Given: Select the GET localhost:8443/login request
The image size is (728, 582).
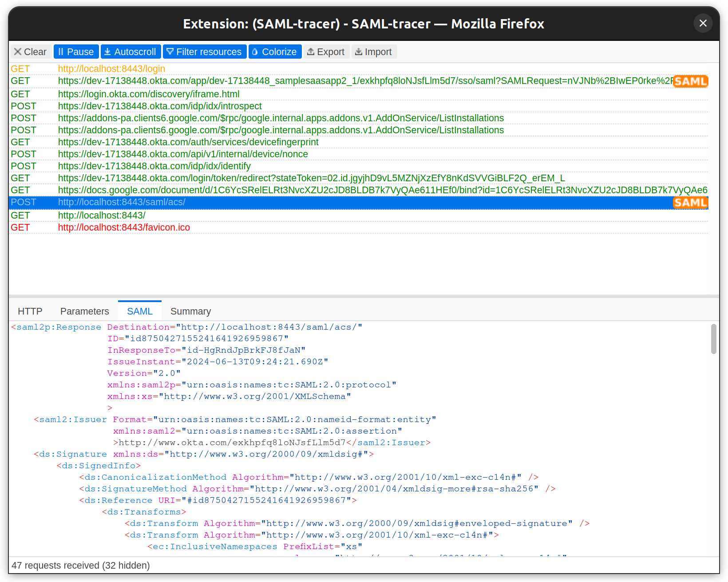Looking at the screenshot, I should 359,69.
